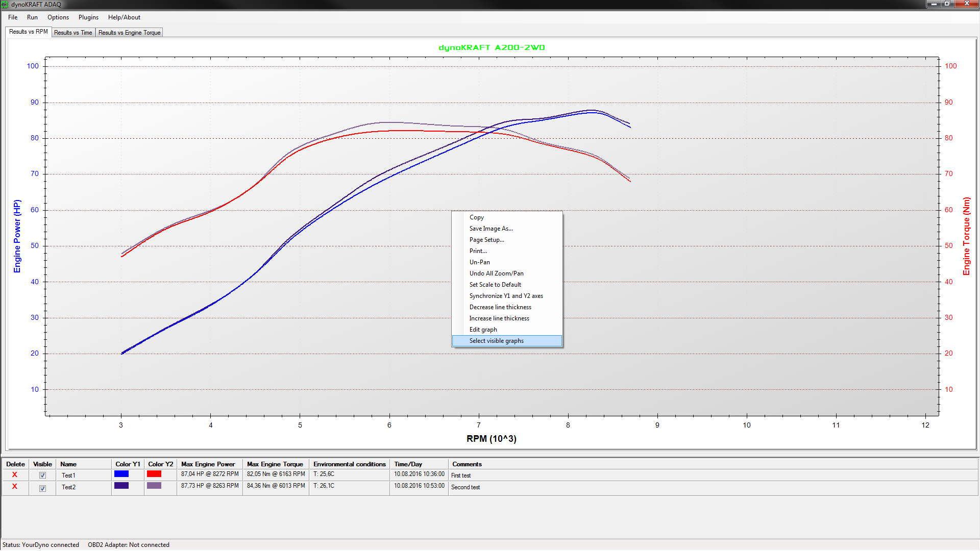The image size is (980, 551).
Task: Open the Options menu
Action: click(x=58, y=17)
